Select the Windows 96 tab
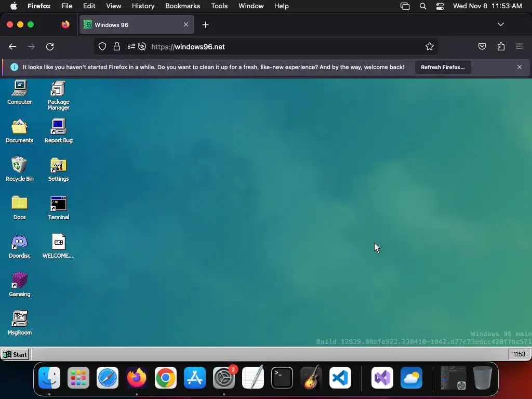This screenshot has width=532, height=399. pyautogui.click(x=137, y=25)
